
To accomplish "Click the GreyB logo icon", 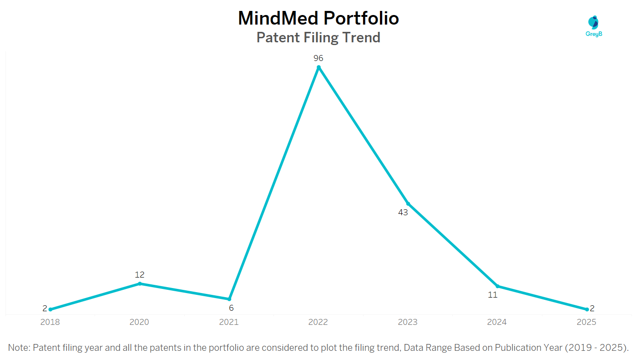I will [593, 23].
